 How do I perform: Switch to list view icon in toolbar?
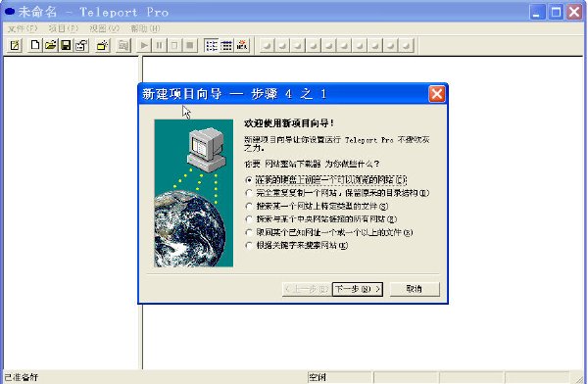tap(211, 45)
